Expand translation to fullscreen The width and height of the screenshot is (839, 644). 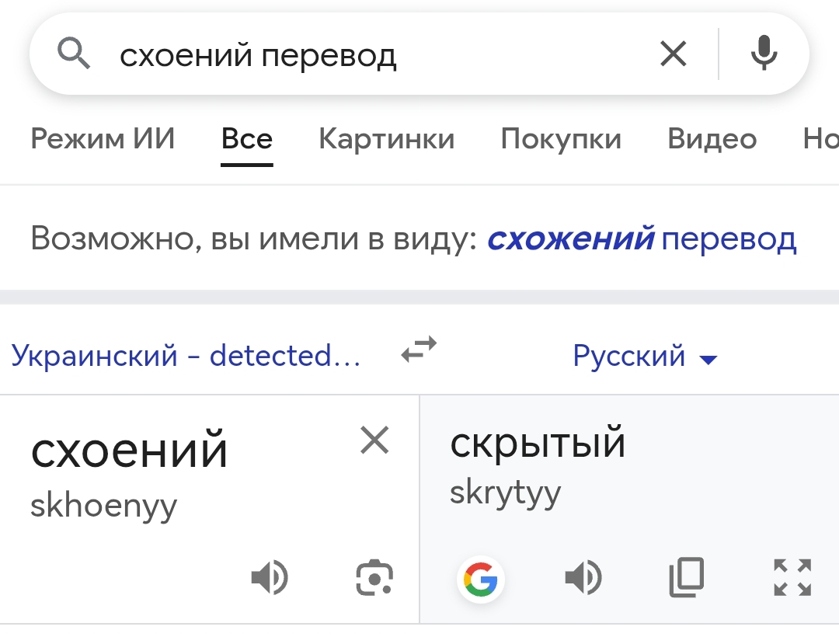(x=792, y=577)
